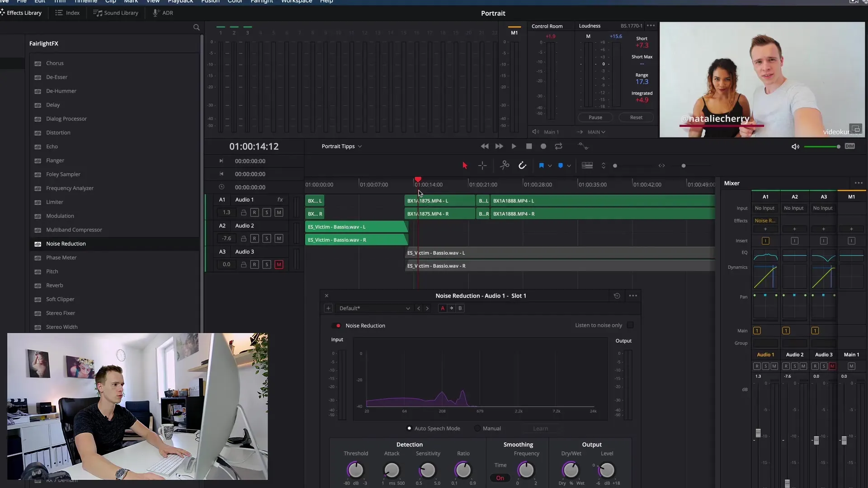
Task: Toggle the loop playback icon
Action: [x=559, y=146]
